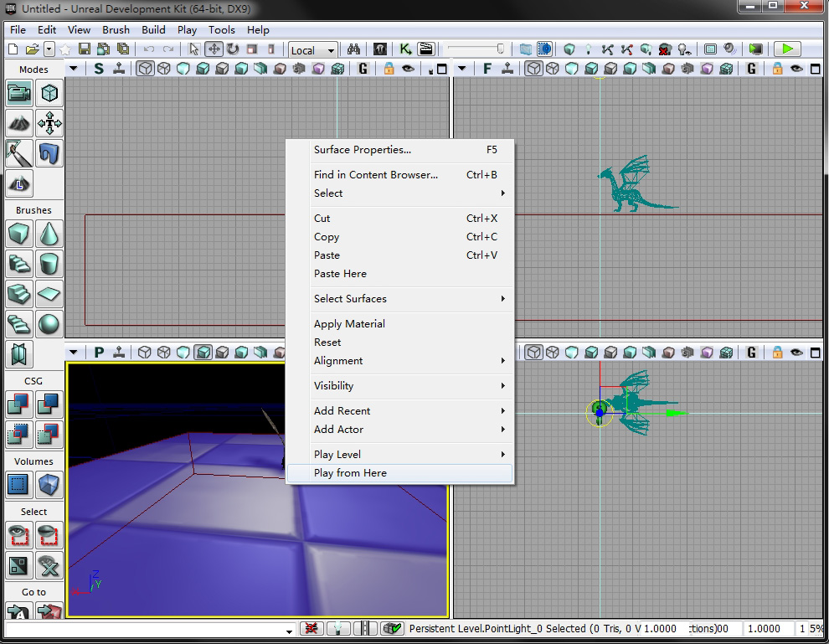This screenshot has height=644, width=829.
Task: Open the Build menu
Action: pos(153,29)
